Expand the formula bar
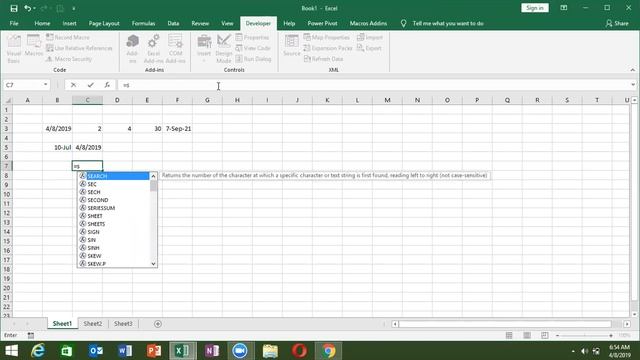640x360 pixels. (633, 85)
